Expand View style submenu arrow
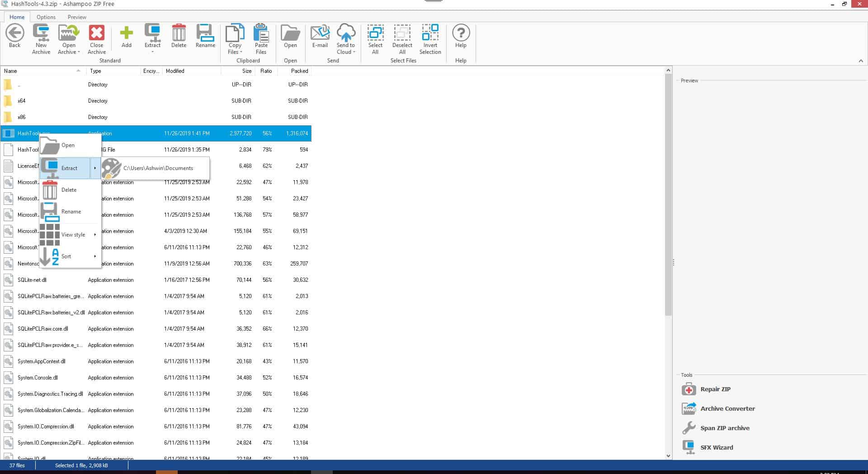The image size is (868, 474). click(95, 235)
